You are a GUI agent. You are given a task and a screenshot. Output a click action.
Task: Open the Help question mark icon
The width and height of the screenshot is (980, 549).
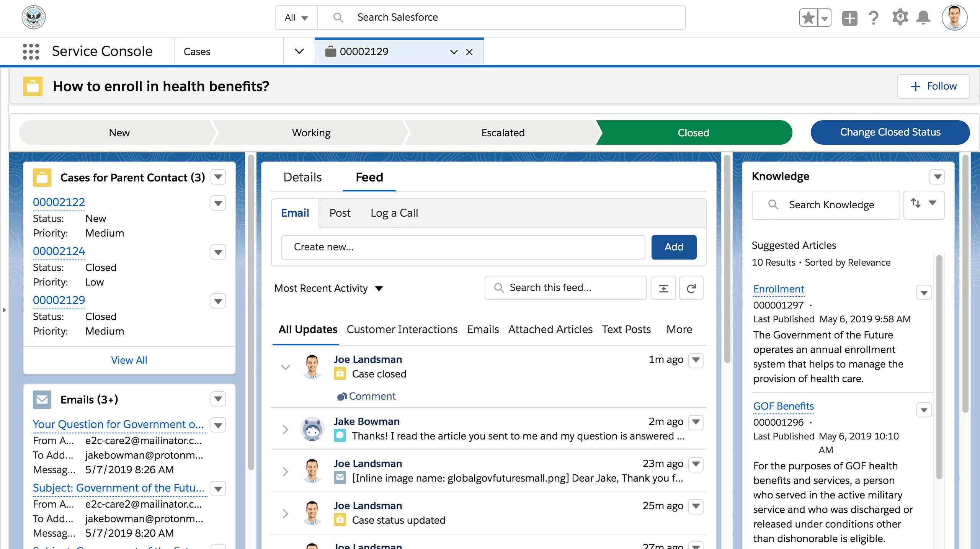click(x=873, y=18)
